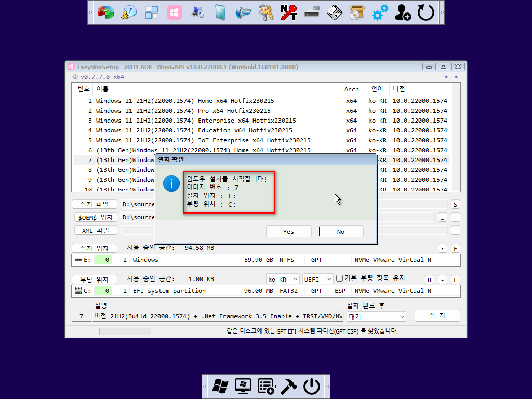Image resolution: width=532 pixels, height=399 pixels.
Task: Click the left handle of the top dock
Action: coord(90,12)
